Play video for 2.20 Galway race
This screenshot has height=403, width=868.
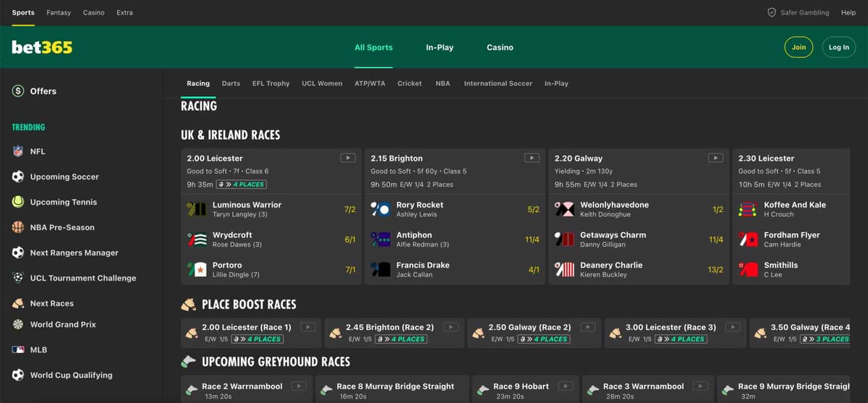click(715, 158)
